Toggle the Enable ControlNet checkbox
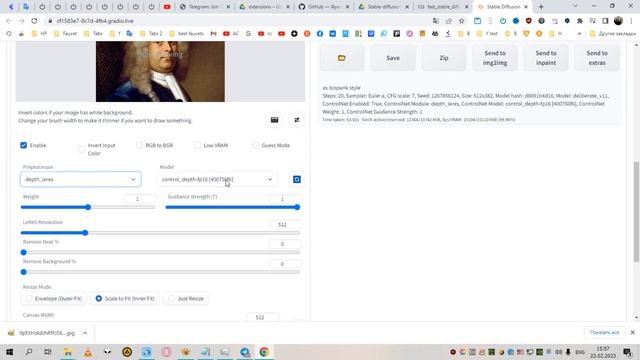Screen dimensions: 640x360 coord(24,145)
